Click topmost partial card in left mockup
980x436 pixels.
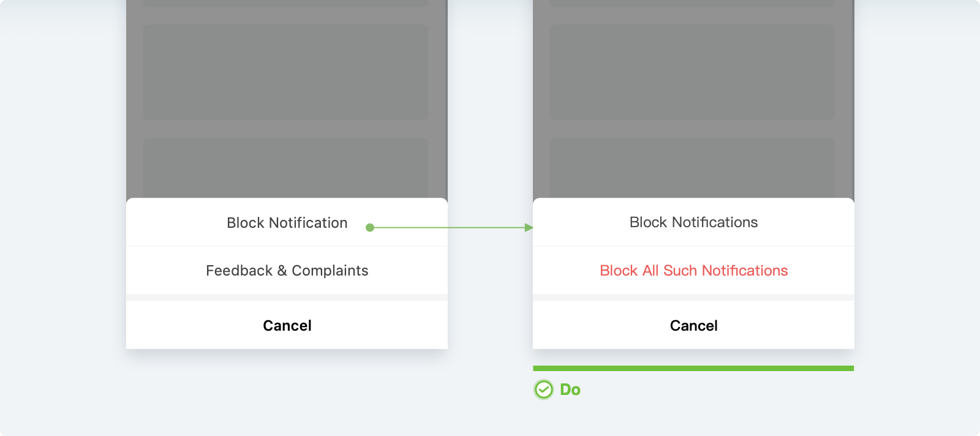click(x=285, y=3)
